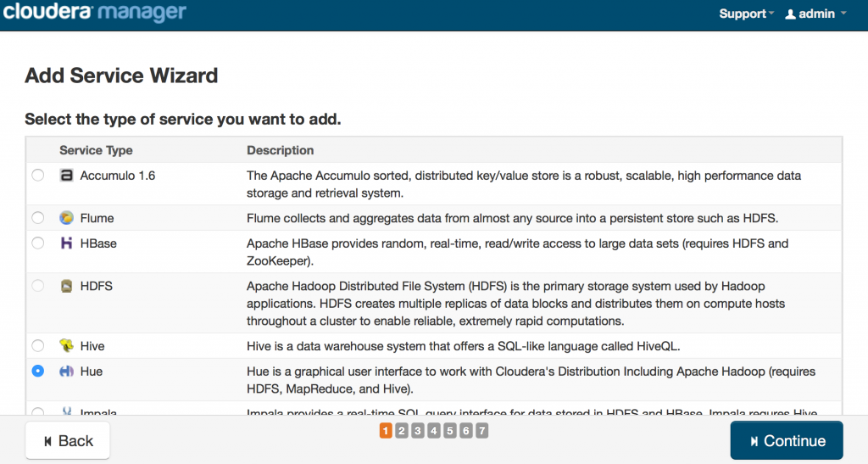Go to wizard step 7

click(481, 431)
